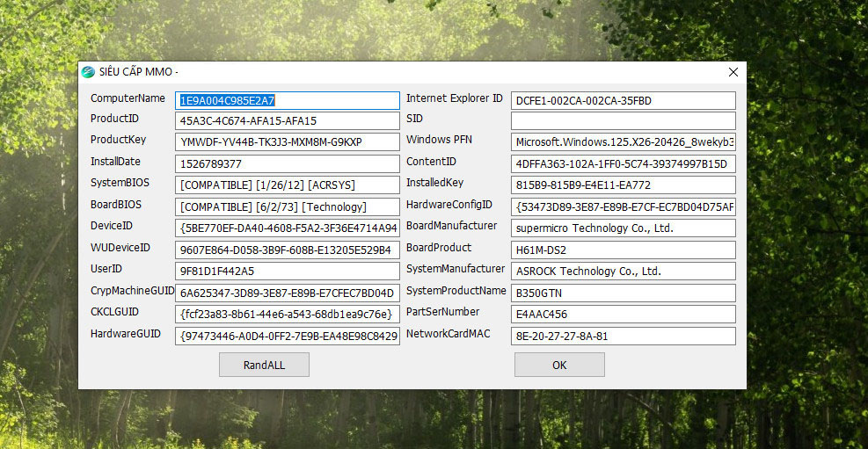Click the Windows PFN label
This screenshot has height=449, width=868.
(x=440, y=140)
